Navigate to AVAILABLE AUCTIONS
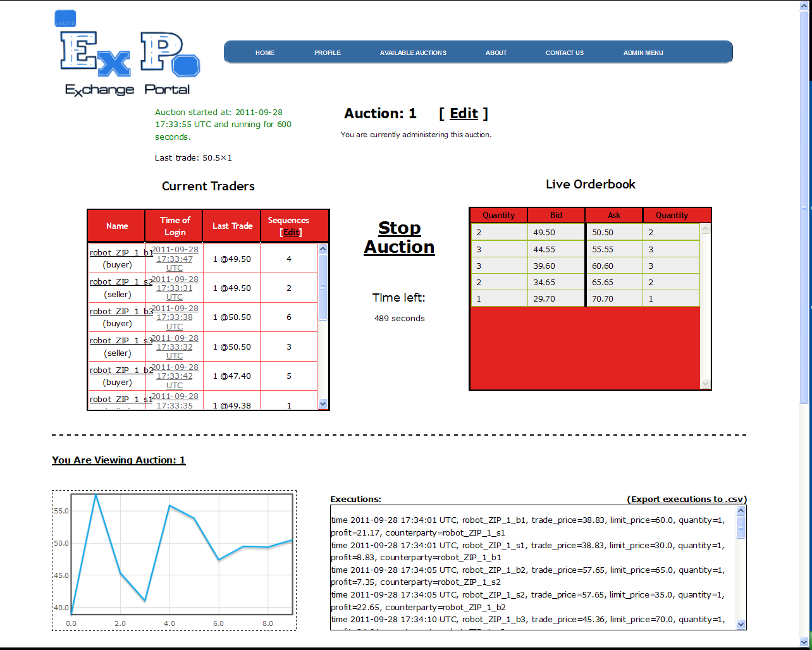 tap(413, 52)
